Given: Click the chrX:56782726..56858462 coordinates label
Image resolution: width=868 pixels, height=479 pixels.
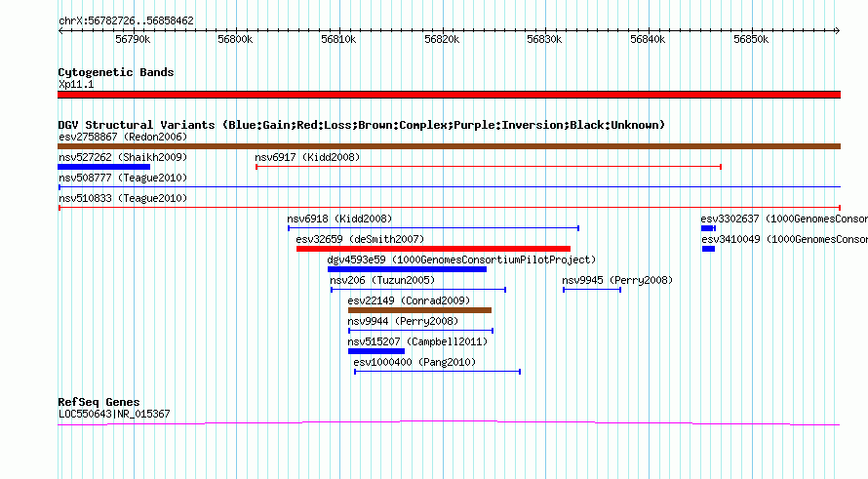Looking at the screenshot, I should (126, 21).
